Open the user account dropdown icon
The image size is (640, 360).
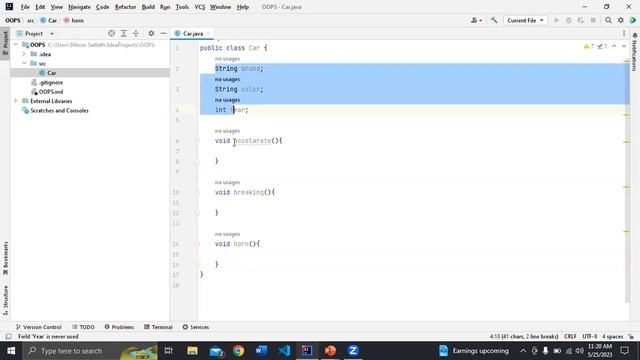pos(476,20)
